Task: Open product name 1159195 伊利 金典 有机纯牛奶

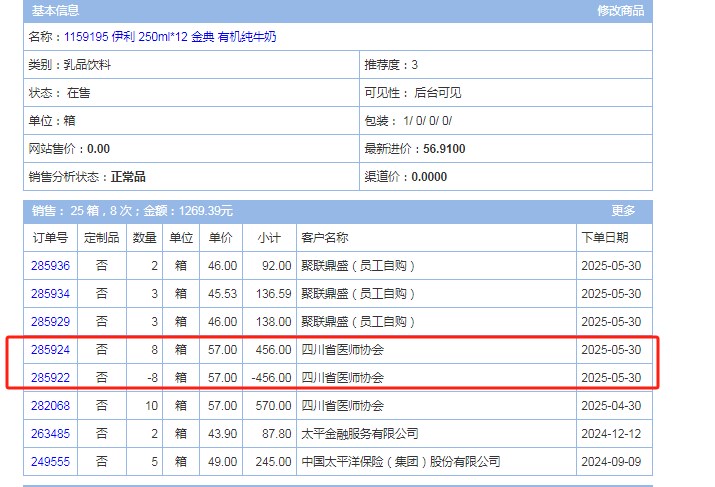Action: click(170, 36)
